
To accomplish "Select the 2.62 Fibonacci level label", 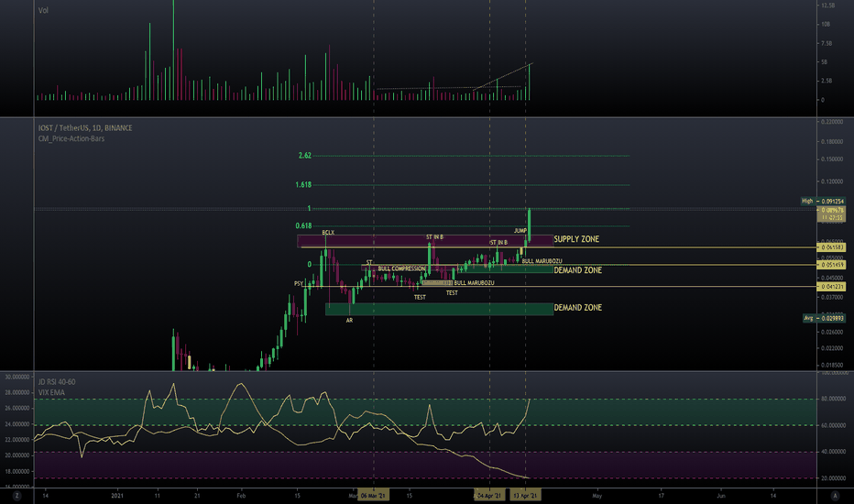I will click(x=305, y=156).
